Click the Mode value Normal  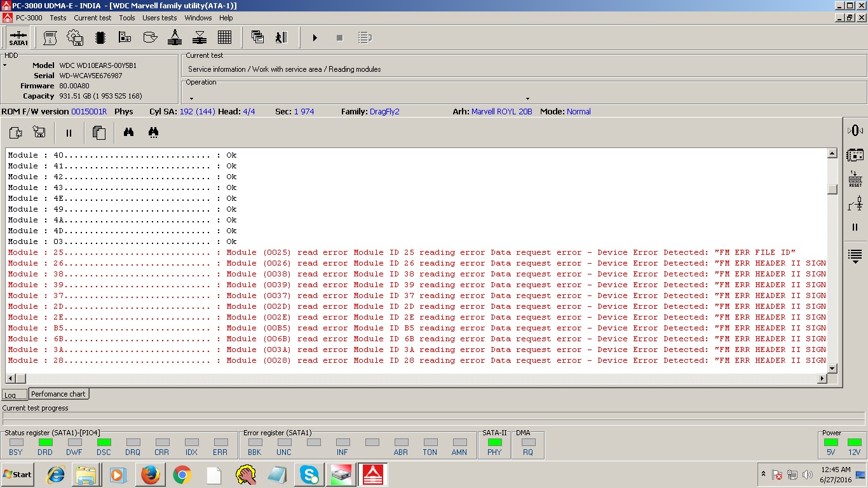pos(579,111)
